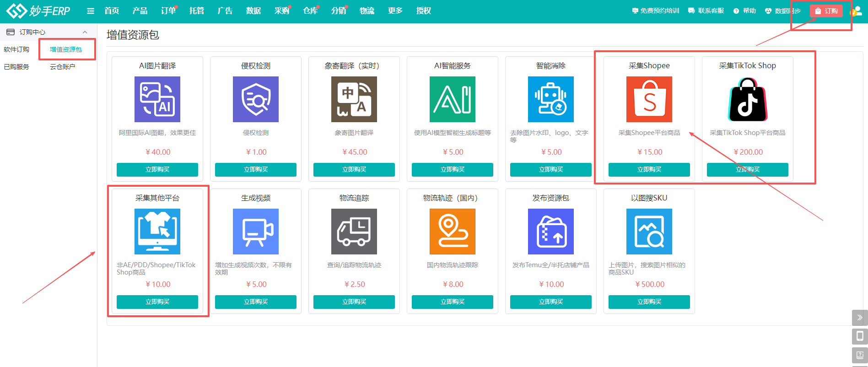Buy 以图搜SKU with 立即购买
The width and height of the screenshot is (868, 367).
[649, 302]
